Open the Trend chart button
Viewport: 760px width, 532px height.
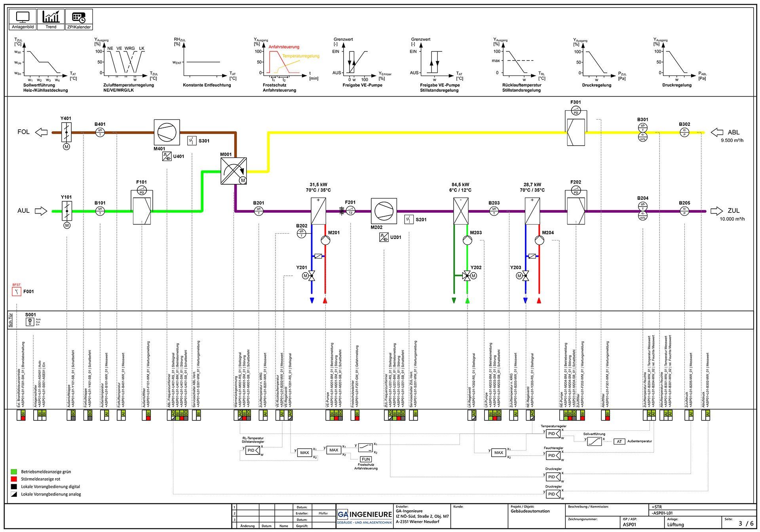51,19
